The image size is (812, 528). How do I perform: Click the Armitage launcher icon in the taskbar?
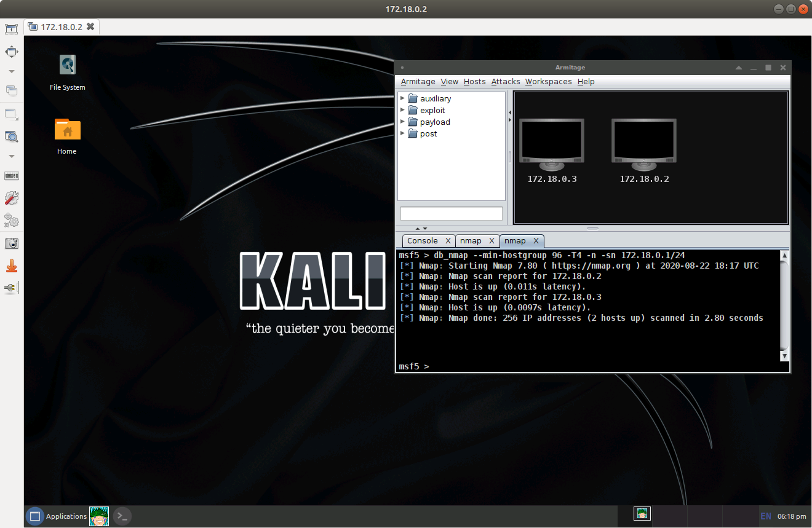point(99,516)
